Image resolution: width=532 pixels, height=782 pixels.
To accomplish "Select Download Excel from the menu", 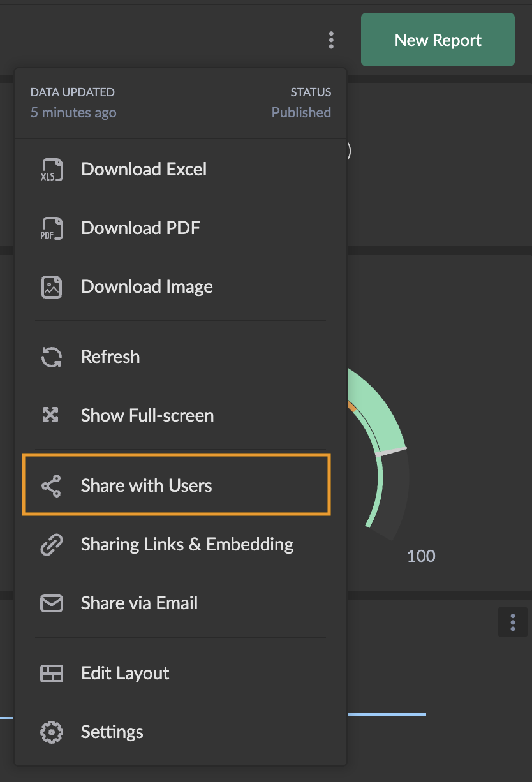I will [x=144, y=170].
